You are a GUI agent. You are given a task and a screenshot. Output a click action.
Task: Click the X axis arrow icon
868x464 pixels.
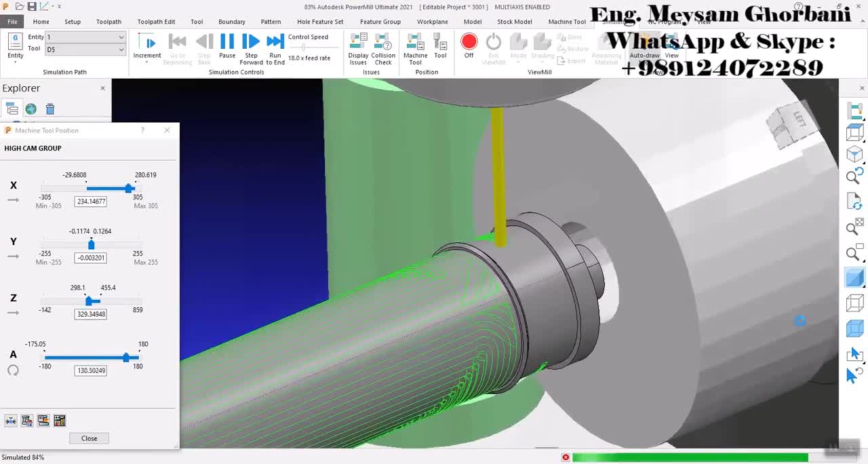(13, 200)
